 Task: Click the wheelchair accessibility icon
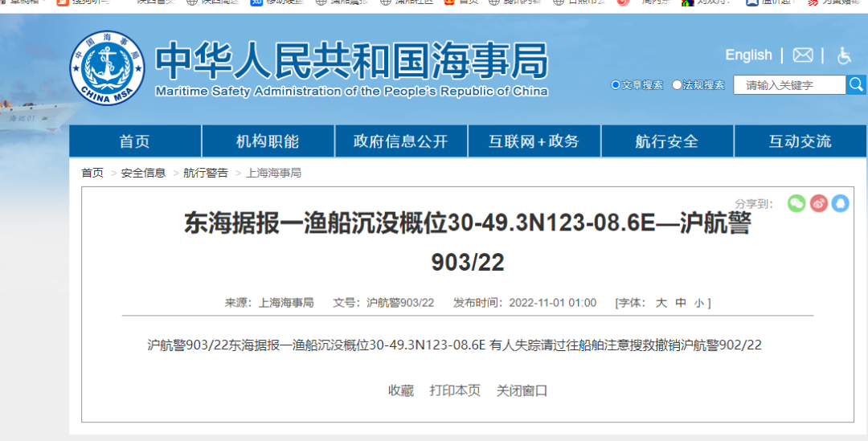[844, 55]
